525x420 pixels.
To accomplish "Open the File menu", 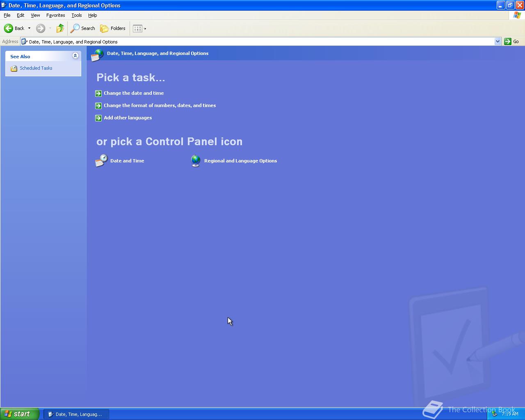I will [7, 15].
